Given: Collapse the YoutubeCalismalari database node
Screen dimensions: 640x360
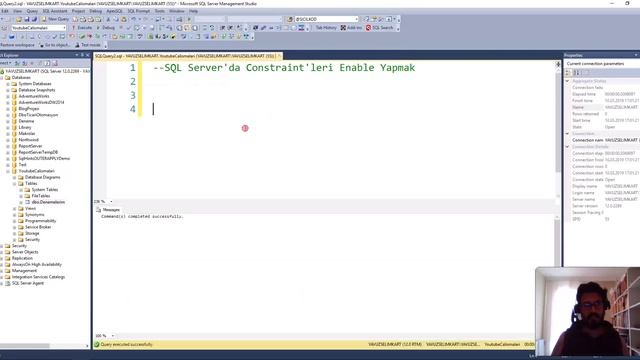Looking at the screenshot, I should pos(8,171).
